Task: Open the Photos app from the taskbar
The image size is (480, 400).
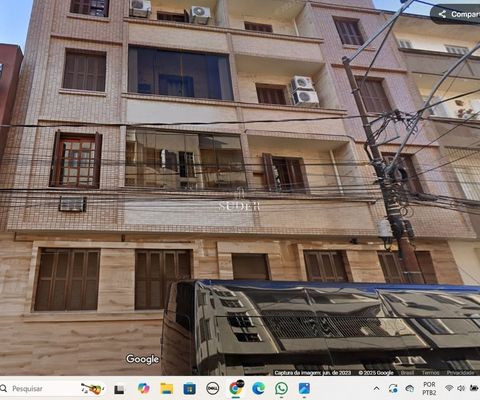Action: pos(304,389)
